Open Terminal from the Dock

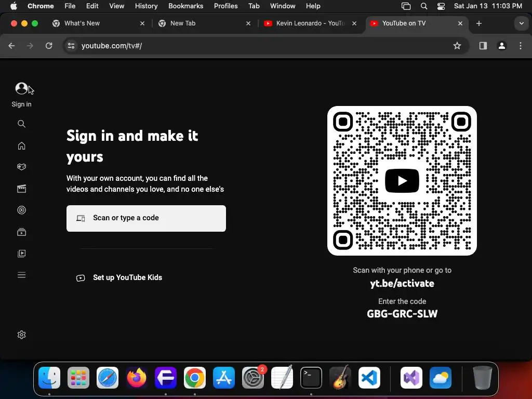(311, 378)
